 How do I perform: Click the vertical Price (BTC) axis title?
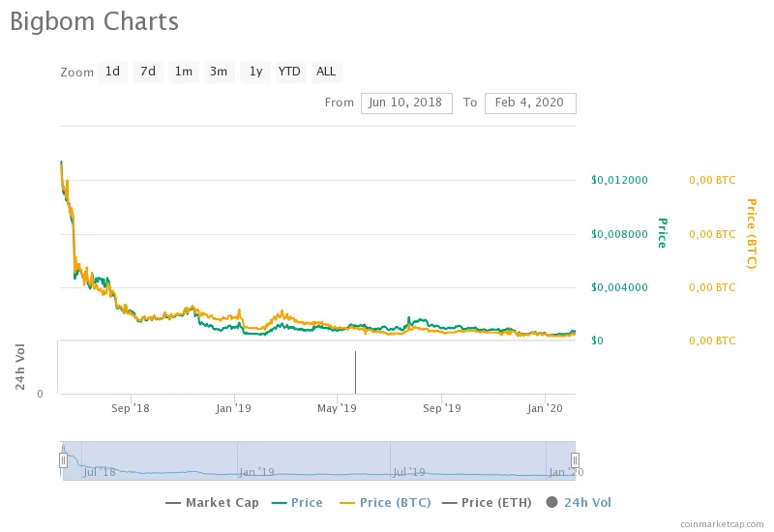[x=752, y=234]
